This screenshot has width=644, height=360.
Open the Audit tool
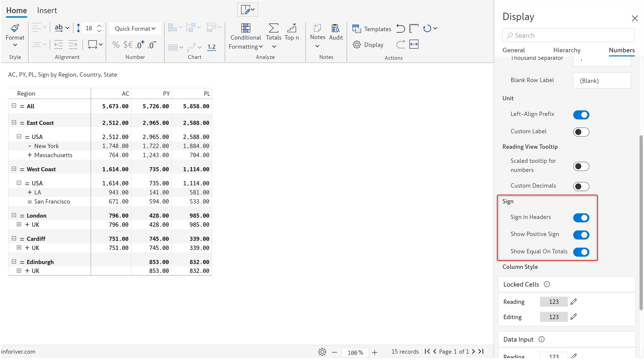(x=335, y=28)
